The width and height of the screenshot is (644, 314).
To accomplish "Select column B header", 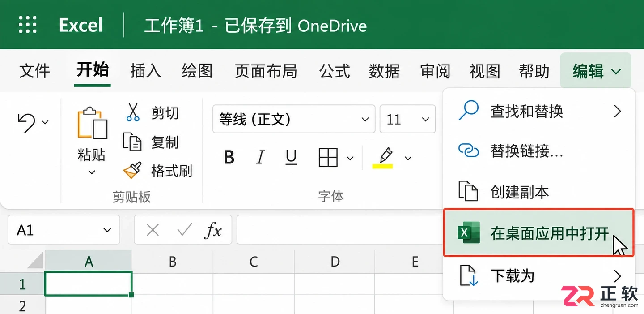I will 173,261.
